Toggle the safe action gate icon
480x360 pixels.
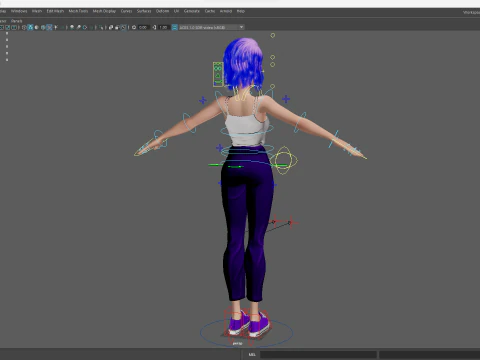pos(7,27)
